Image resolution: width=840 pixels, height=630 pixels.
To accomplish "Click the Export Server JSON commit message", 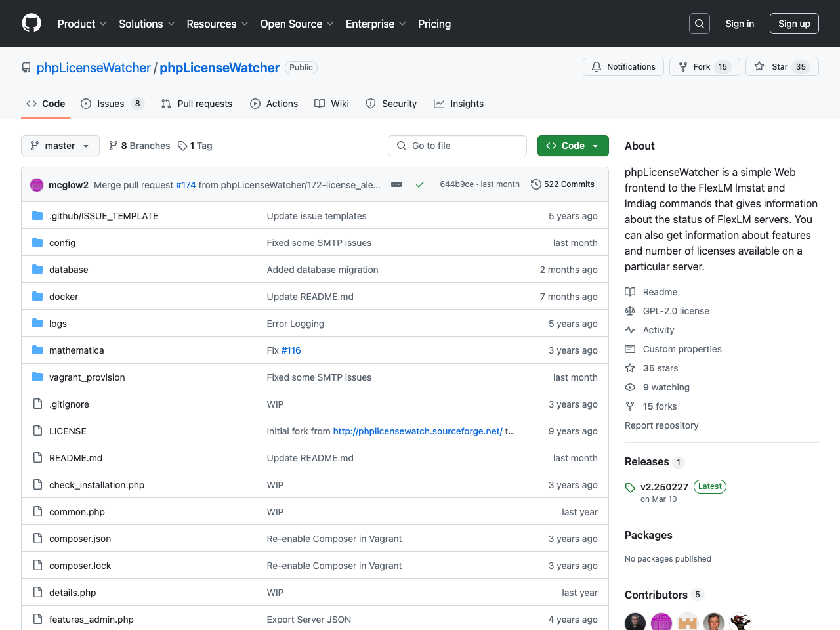I will tap(309, 619).
